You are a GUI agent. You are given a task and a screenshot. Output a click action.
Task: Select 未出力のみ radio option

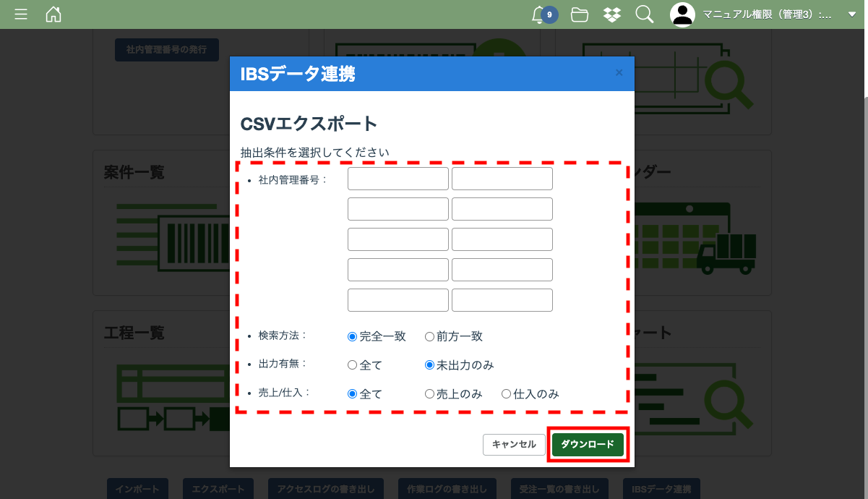coord(429,365)
